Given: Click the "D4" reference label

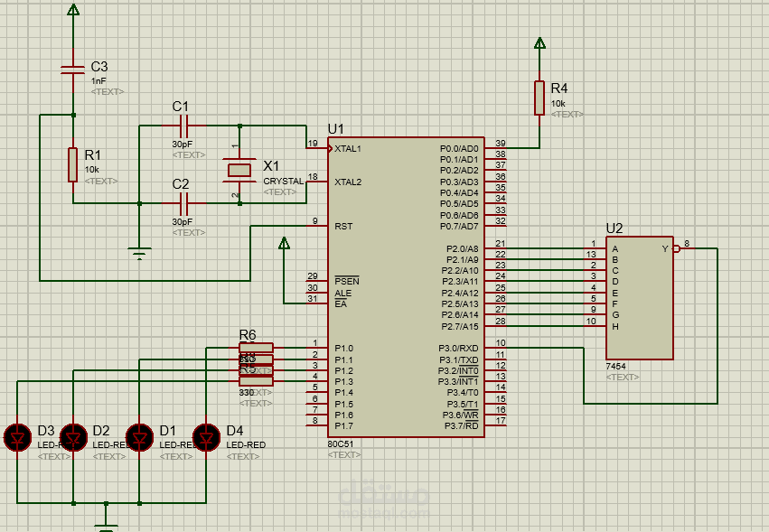Looking at the screenshot, I should [234, 431].
